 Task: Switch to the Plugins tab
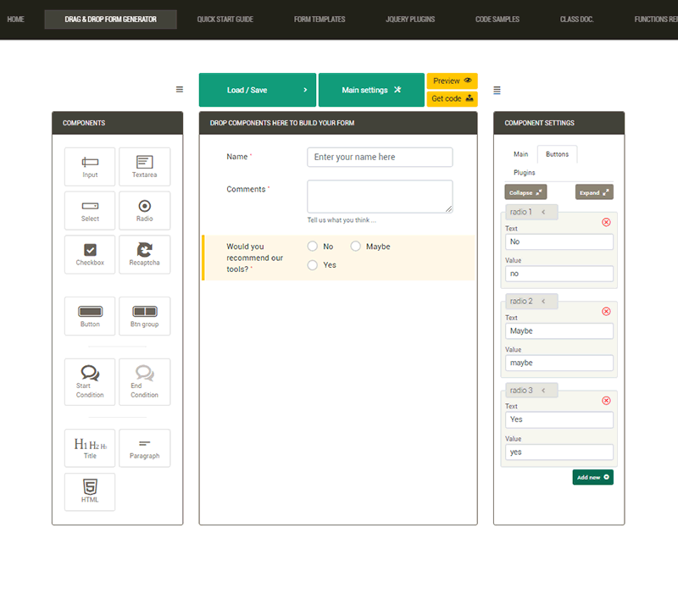[x=524, y=173]
